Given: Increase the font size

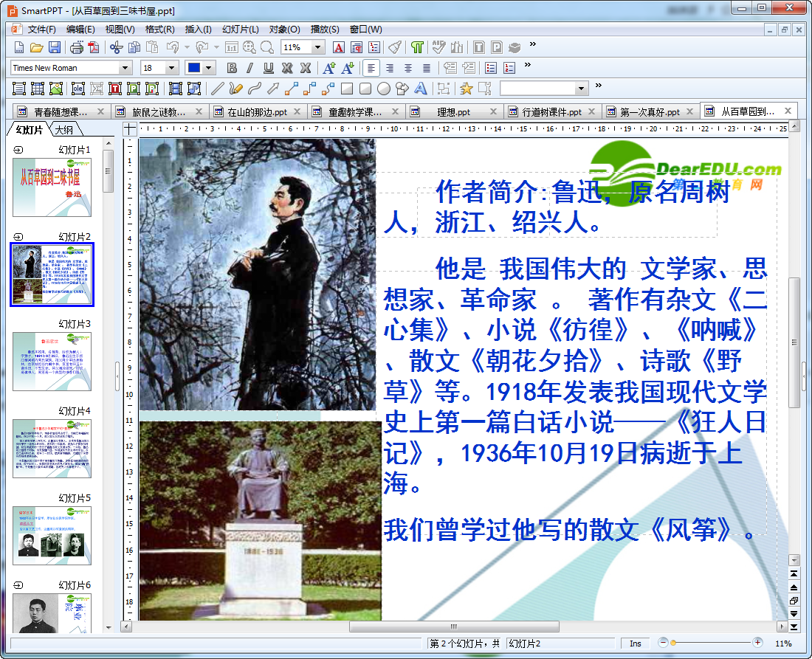Looking at the screenshot, I should tap(328, 68).
